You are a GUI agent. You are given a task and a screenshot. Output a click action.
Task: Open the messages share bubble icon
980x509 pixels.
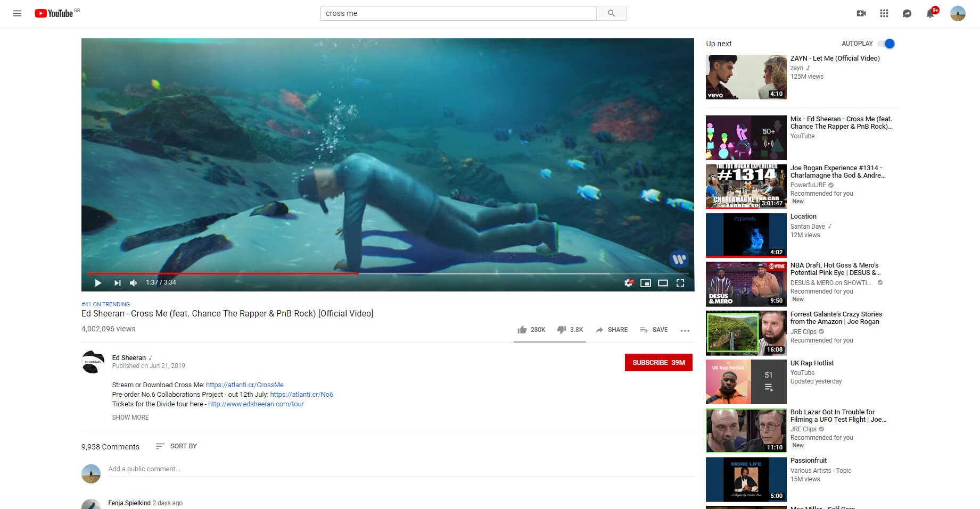pos(907,13)
